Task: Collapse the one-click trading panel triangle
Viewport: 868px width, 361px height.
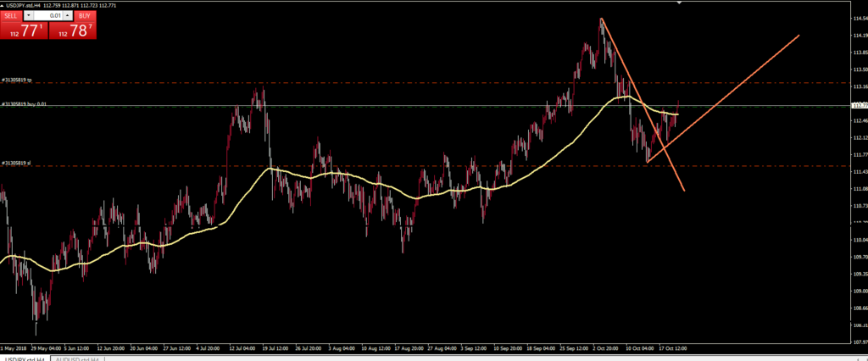Action: pyautogui.click(x=3, y=5)
